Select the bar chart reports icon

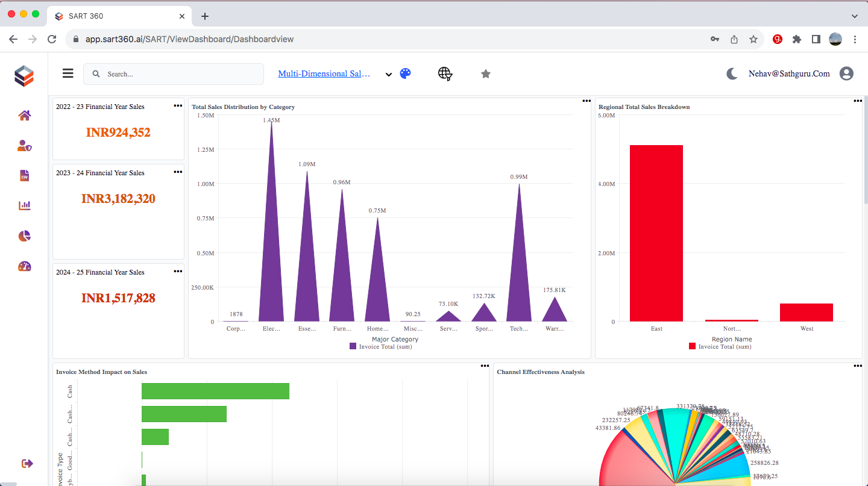(24, 205)
